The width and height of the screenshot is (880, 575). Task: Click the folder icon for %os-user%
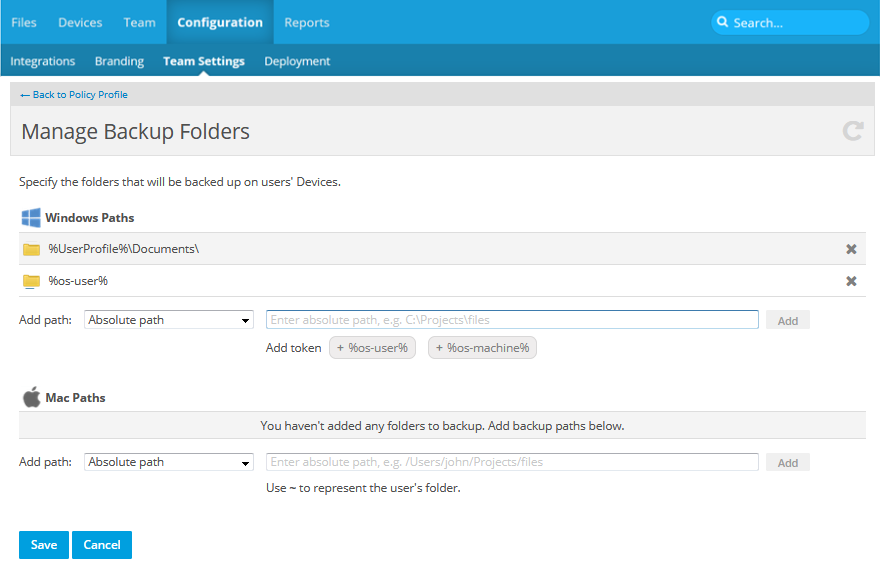(31, 281)
